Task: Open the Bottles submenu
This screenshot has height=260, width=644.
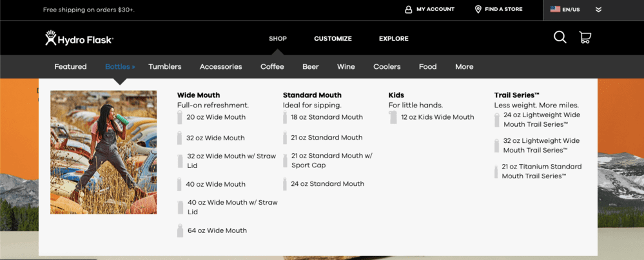Action: pos(121,66)
